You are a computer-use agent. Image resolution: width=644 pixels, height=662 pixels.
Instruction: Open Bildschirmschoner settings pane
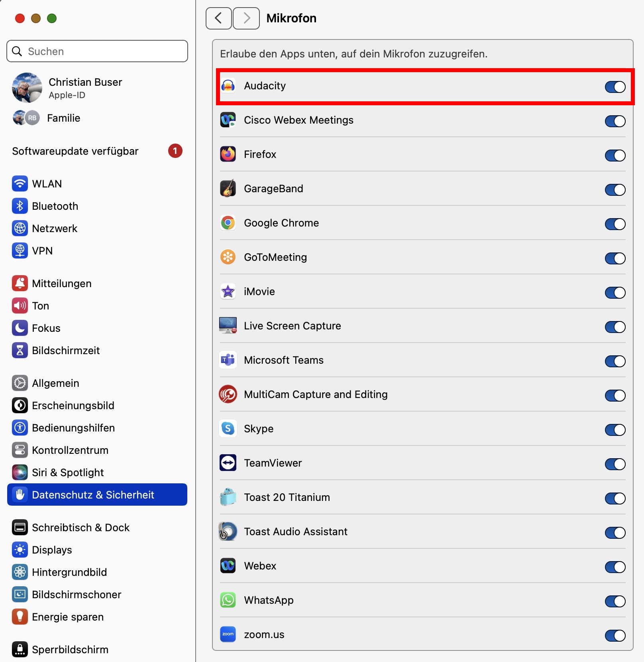tap(97, 595)
